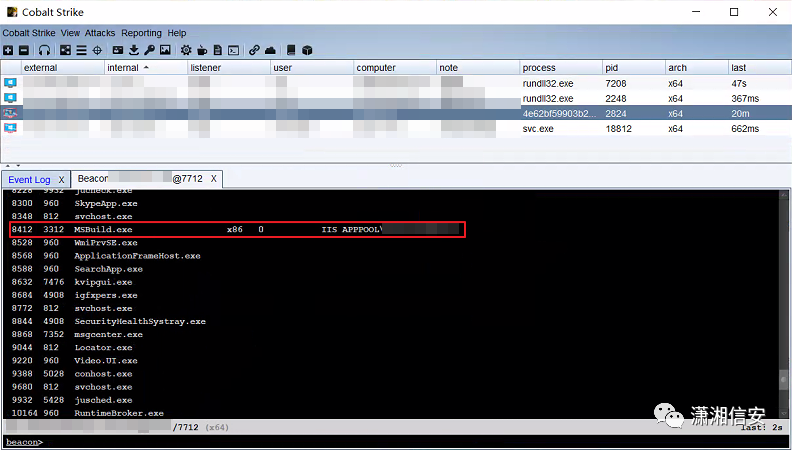The image size is (792, 451).
Task: Click the beacon console vertical scrollbar
Action: click(x=783, y=305)
